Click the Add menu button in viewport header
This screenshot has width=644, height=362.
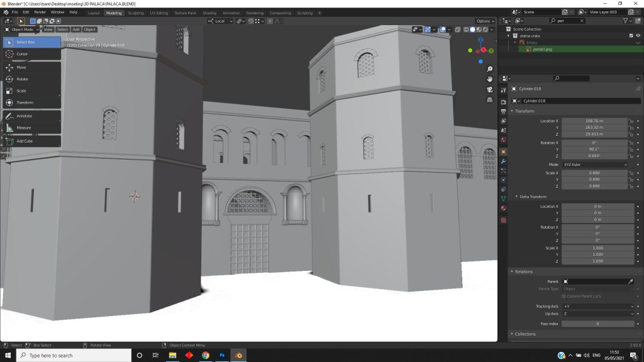[75, 30]
